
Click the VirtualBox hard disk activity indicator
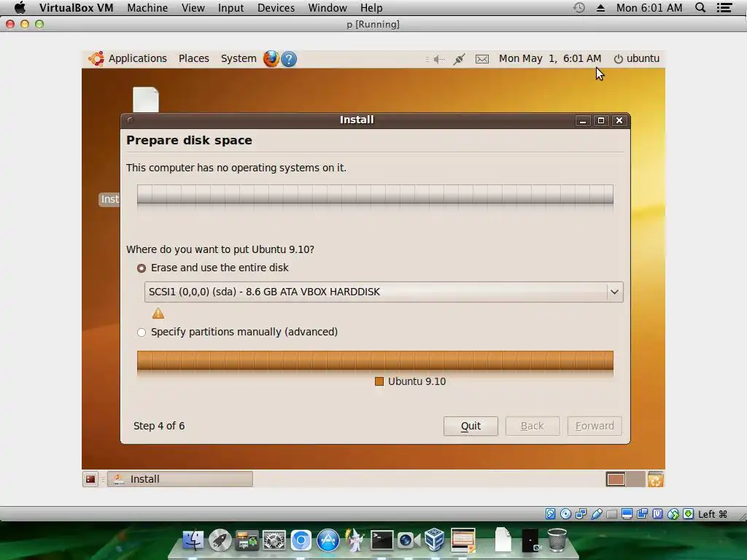pyautogui.click(x=550, y=514)
